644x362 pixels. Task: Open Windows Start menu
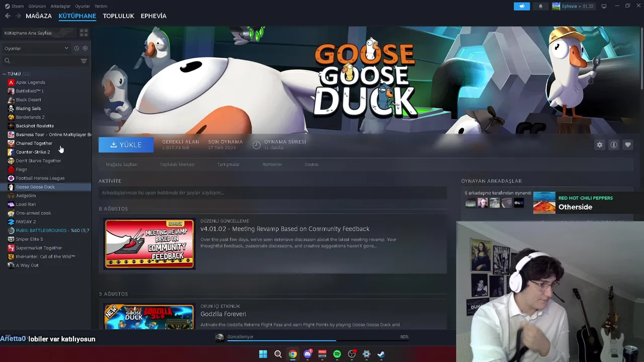pos(263,354)
